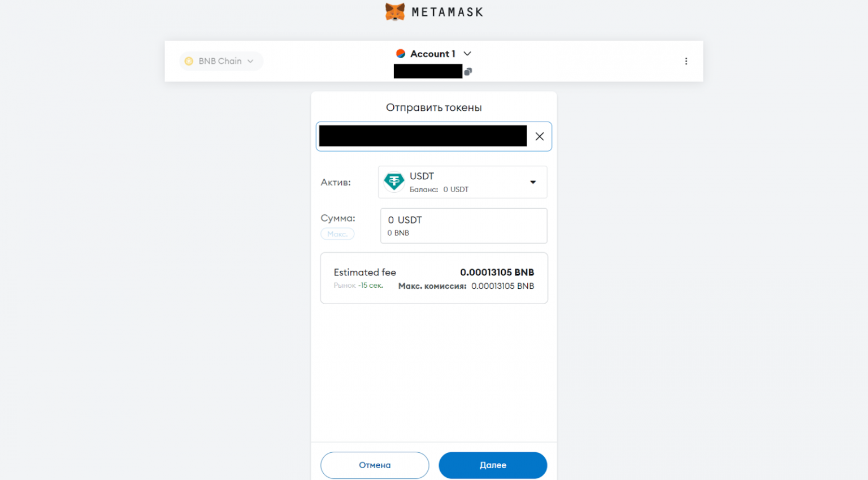Click the Отмена button

375,465
